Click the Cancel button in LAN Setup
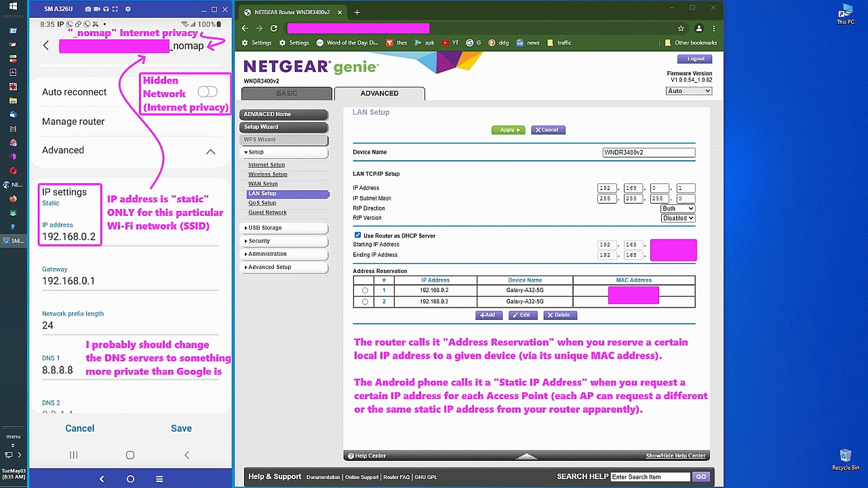868x488 pixels. click(x=548, y=130)
